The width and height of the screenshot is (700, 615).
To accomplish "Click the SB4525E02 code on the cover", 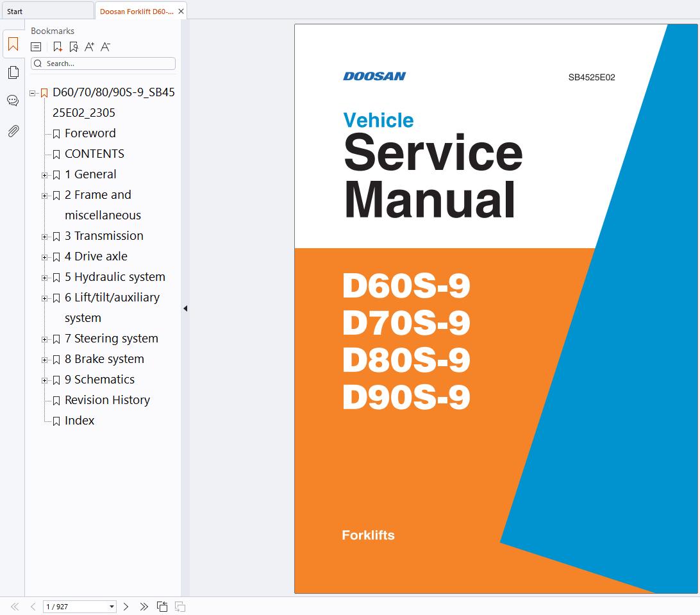I will [592, 77].
